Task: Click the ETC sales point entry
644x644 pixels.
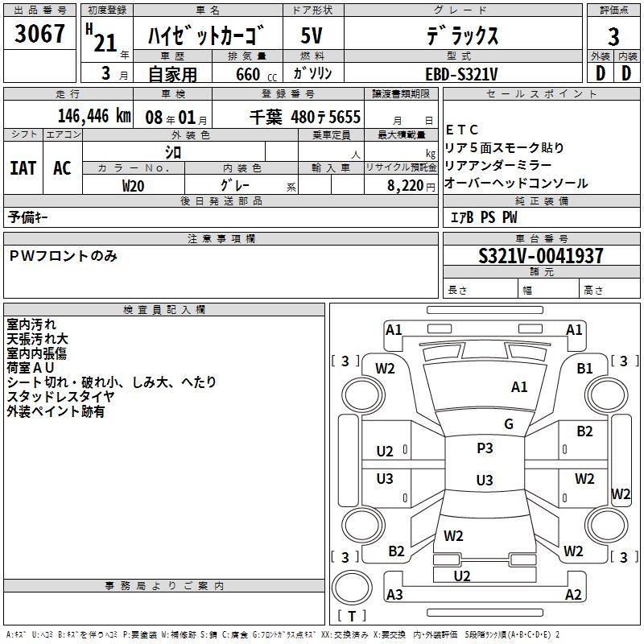Action: click(462, 130)
